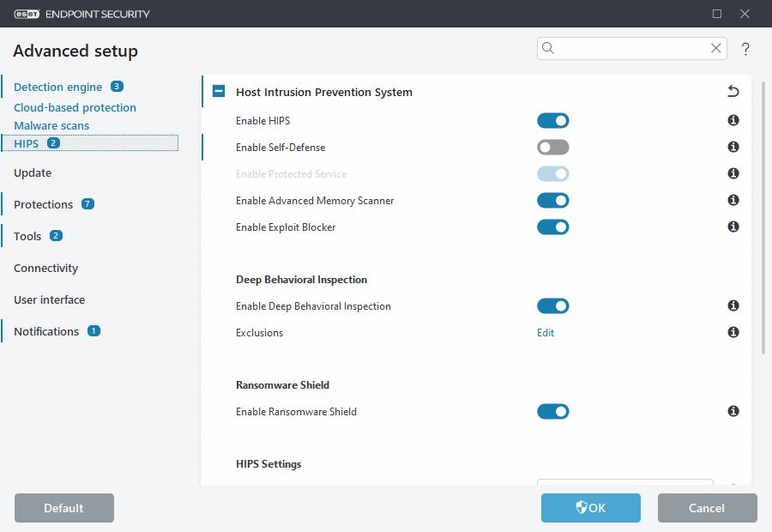The height and width of the screenshot is (532, 772).
Task: Click the info icon for Enable Exploit Blocker
Action: click(733, 227)
